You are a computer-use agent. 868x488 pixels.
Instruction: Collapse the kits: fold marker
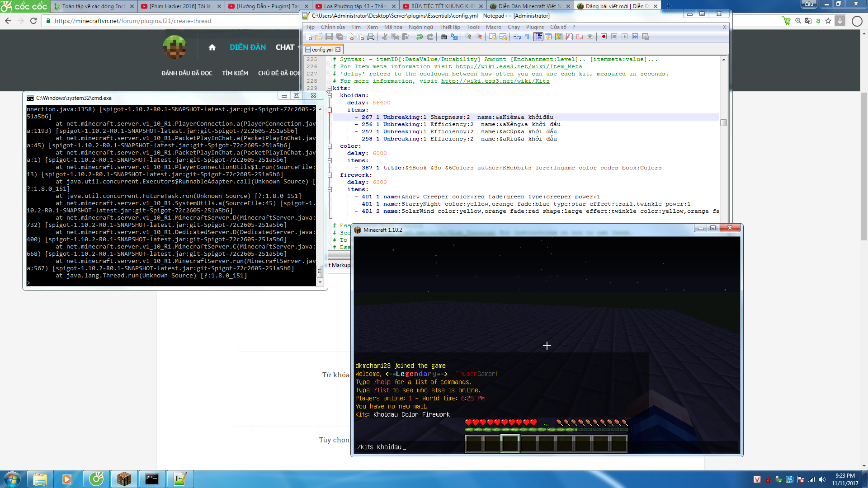pyautogui.click(x=330, y=88)
